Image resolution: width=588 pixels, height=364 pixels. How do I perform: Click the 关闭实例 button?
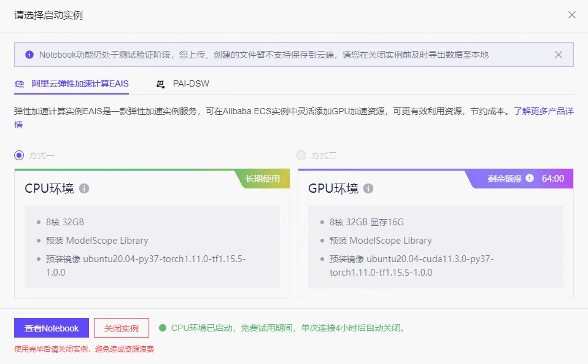coord(122,328)
